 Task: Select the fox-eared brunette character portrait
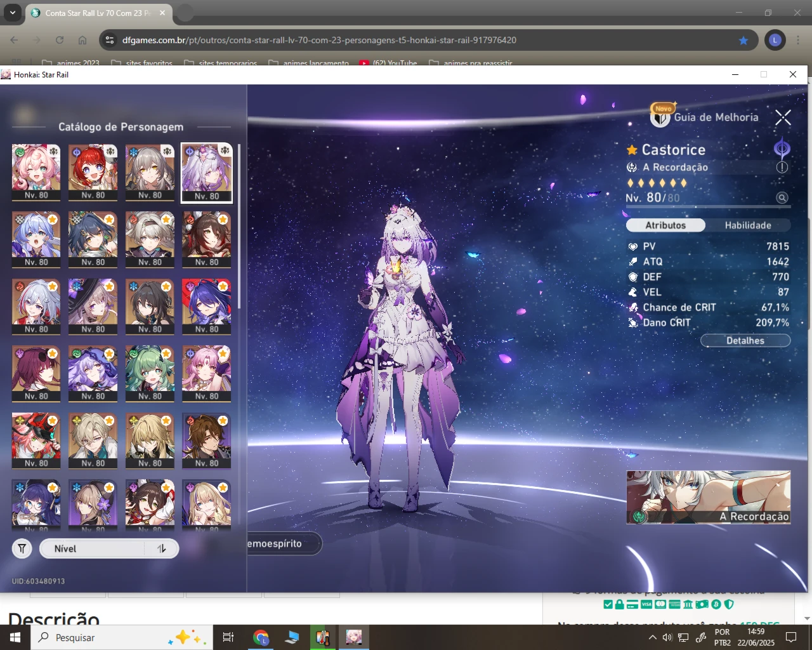[x=150, y=505]
